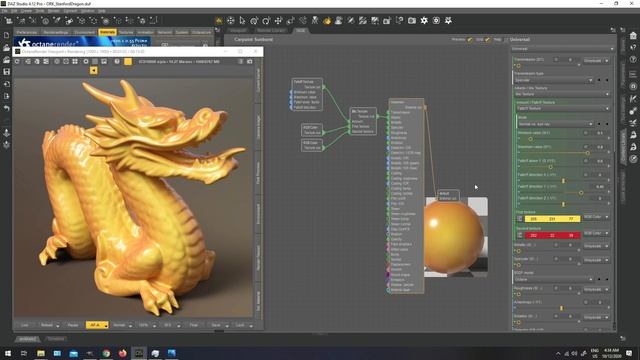Click the yellow back-arrow button under viewport toolbar
The width and height of the screenshot is (640, 360).
93,71
